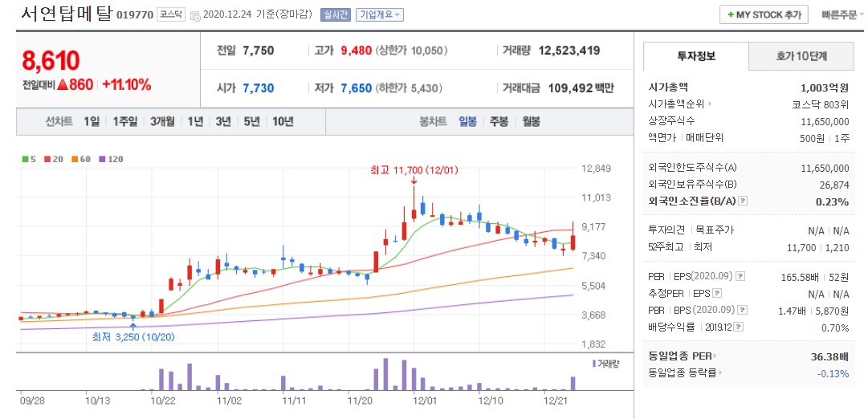Image resolution: width=868 pixels, height=419 pixels.
Task: Open the 빠른주문 dropdown
Action: coord(844,15)
